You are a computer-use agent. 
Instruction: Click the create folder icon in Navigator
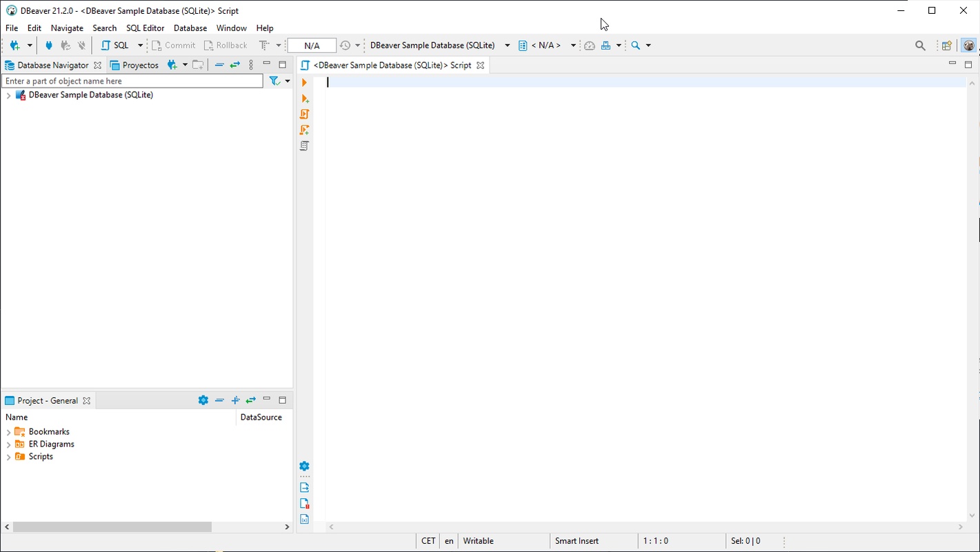(x=198, y=65)
